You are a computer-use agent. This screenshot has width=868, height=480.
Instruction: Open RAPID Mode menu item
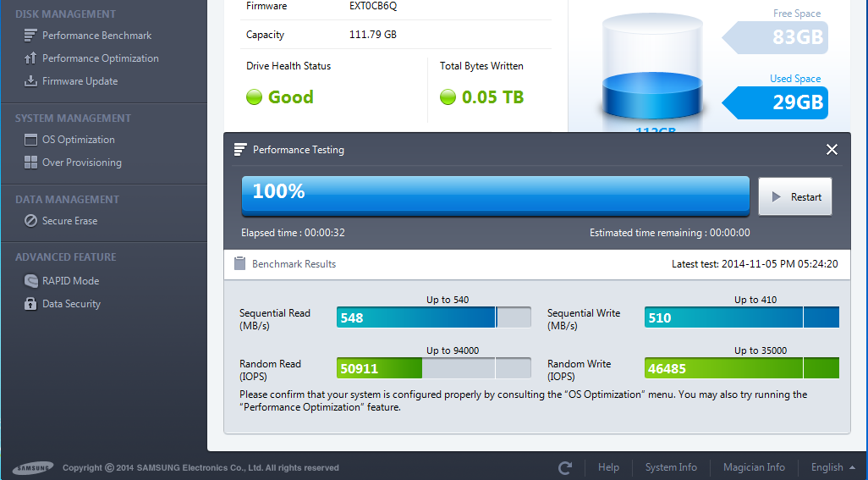coord(71,281)
